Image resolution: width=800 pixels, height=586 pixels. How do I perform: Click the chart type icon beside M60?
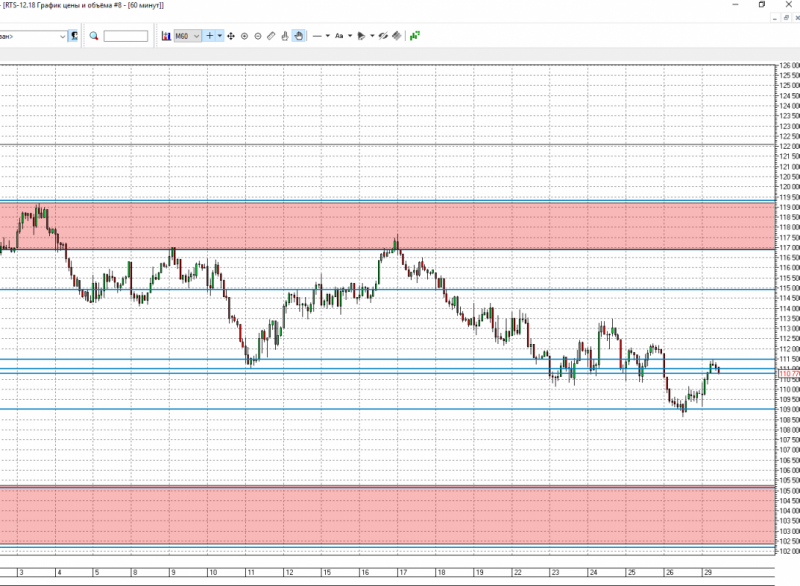click(x=166, y=36)
